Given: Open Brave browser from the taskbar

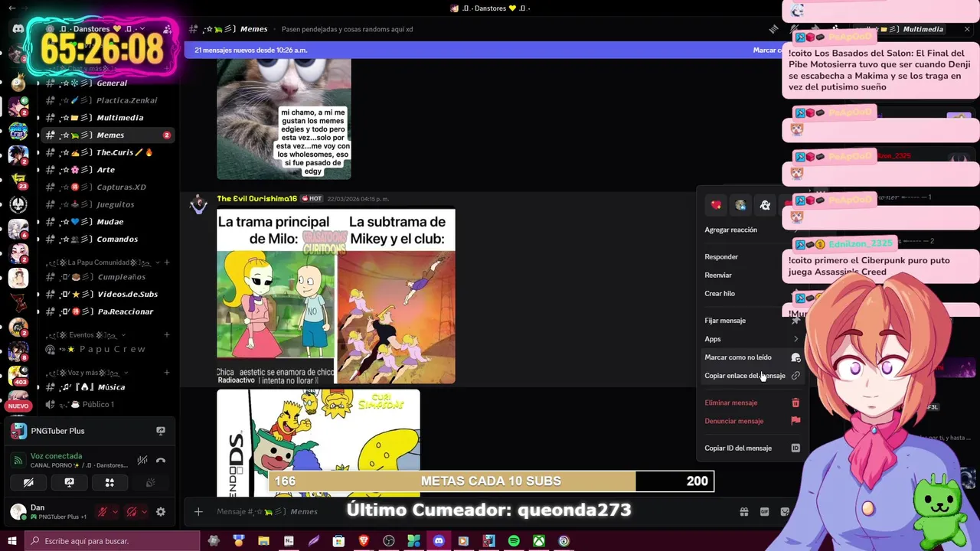Looking at the screenshot, I should pyautogui.click(x=364, y=541).
